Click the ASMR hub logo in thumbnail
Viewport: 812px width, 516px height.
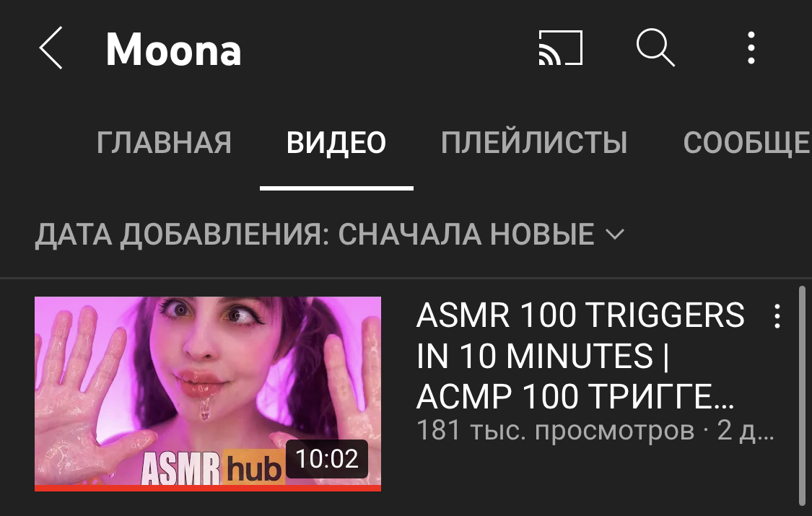pos(211,468)
